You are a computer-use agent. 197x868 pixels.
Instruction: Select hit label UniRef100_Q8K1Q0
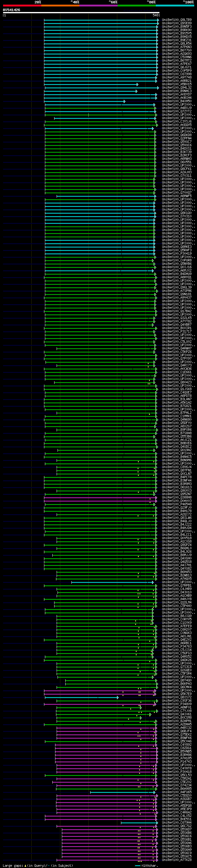[x=176, y=213]
